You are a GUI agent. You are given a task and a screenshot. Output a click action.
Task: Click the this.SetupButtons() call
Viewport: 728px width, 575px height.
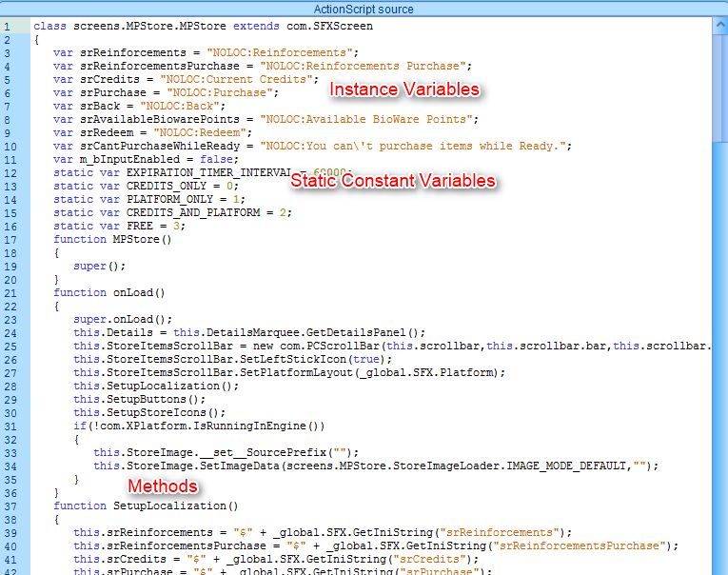[x=132, y=399]
